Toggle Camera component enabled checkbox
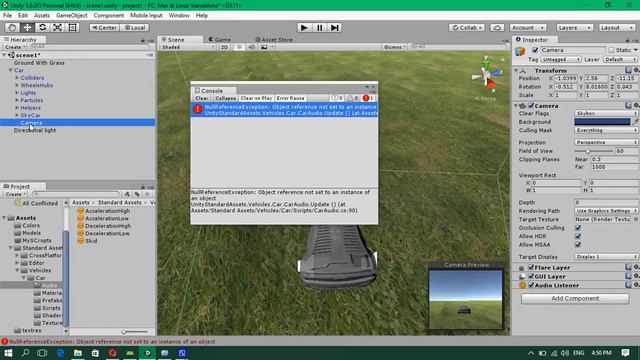The height and width of the screenshot is (360, 640). (531, 105)
